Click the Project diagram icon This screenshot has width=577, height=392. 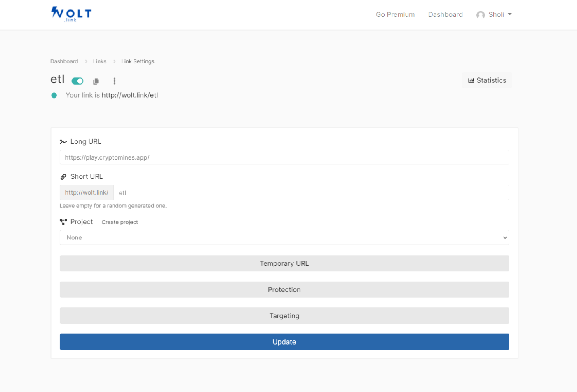coord(63,222)
